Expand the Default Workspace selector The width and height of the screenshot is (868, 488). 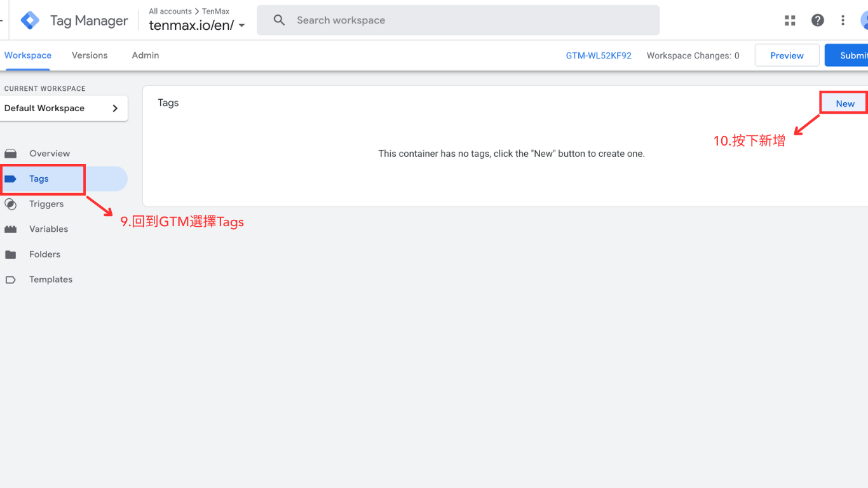coord(64,108)
